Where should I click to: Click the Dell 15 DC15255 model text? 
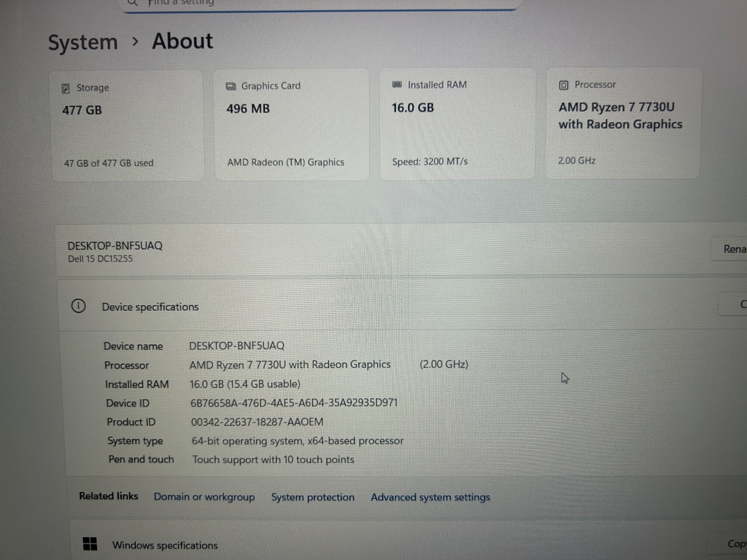point(100,259)
